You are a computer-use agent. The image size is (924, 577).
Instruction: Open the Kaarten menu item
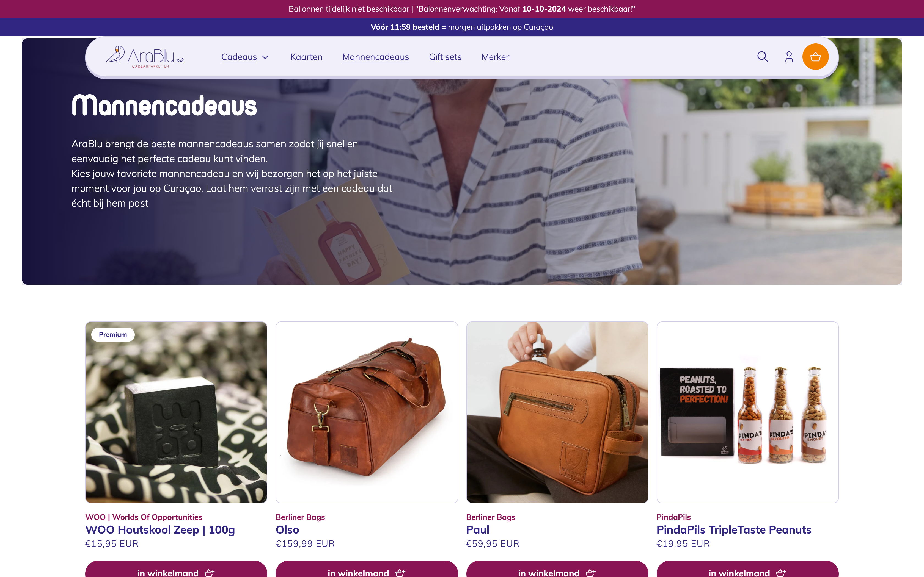click(x=306, y=57)
